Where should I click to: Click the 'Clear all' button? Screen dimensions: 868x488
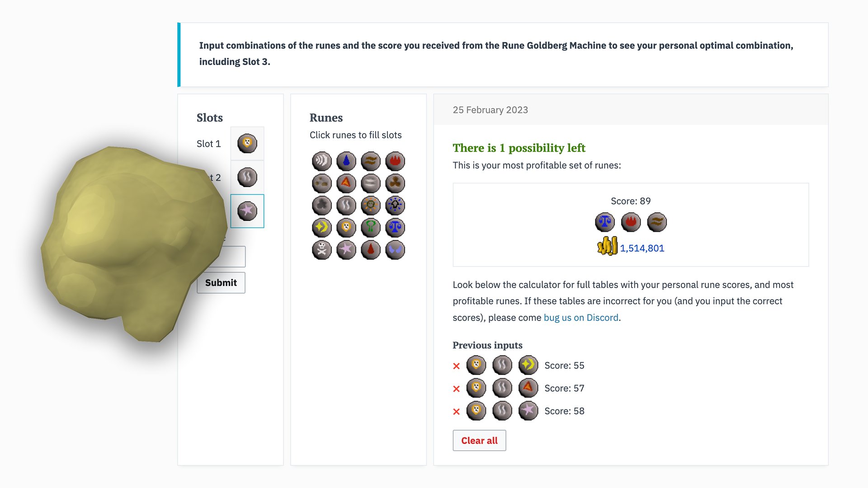[479, 441]
